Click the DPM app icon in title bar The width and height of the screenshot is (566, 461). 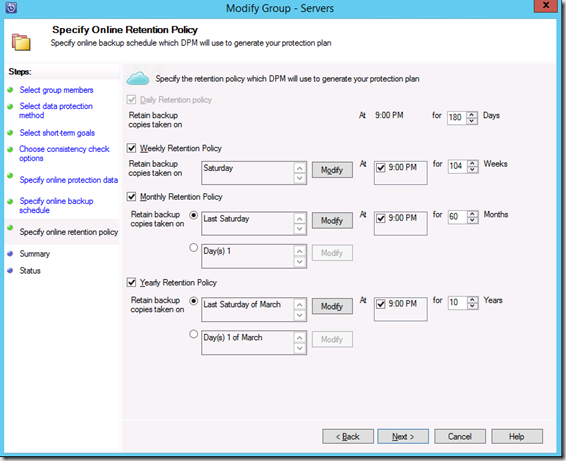tap(11, 7)
